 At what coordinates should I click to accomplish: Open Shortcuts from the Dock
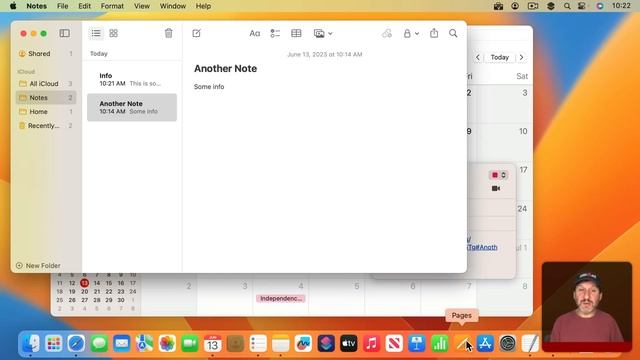coord(326,343)
